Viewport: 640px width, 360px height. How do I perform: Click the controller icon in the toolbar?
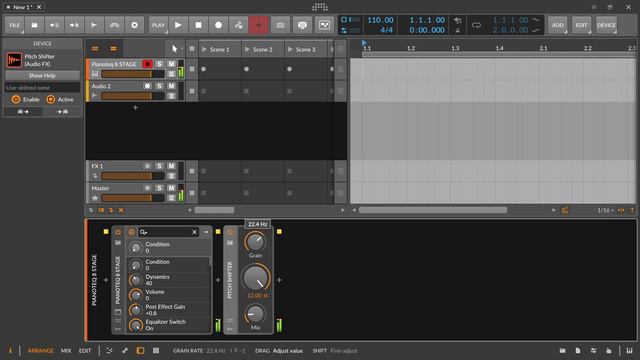(114, 25)
